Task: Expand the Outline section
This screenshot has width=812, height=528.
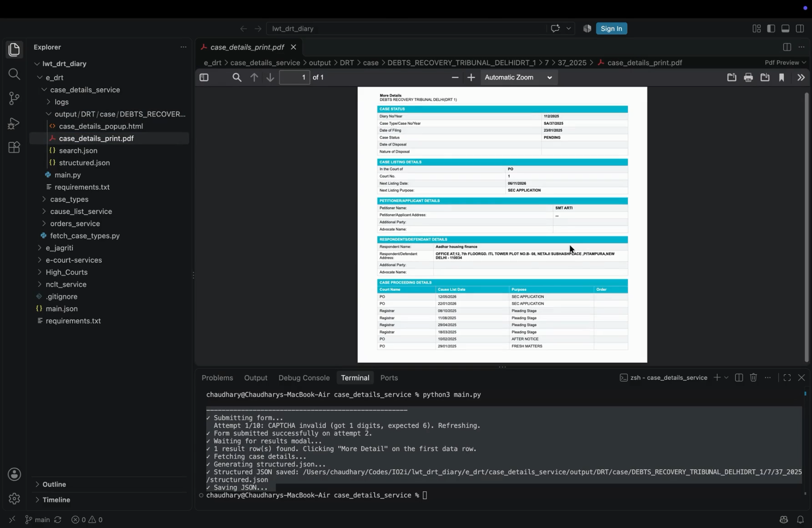Action: click(x=54, y=484)
